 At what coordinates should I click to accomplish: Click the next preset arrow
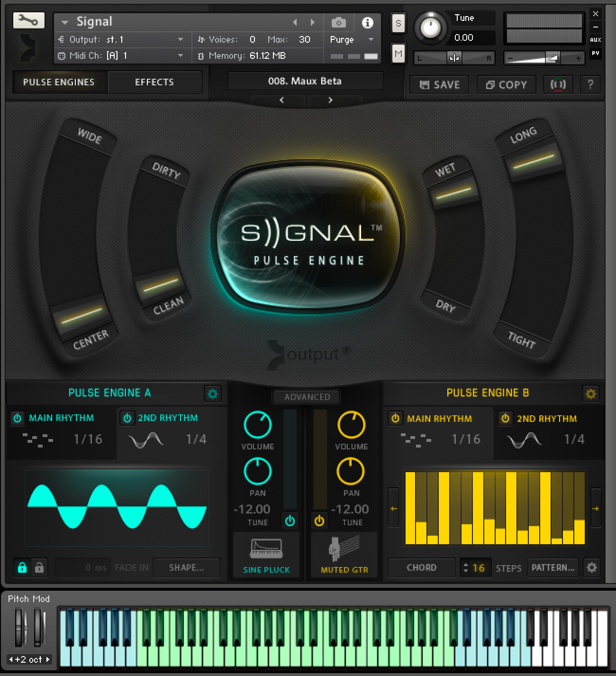330,100
